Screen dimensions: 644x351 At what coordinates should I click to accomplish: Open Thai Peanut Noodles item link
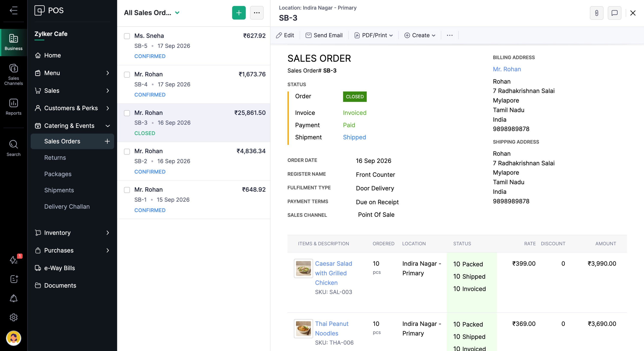coord(331,328)
